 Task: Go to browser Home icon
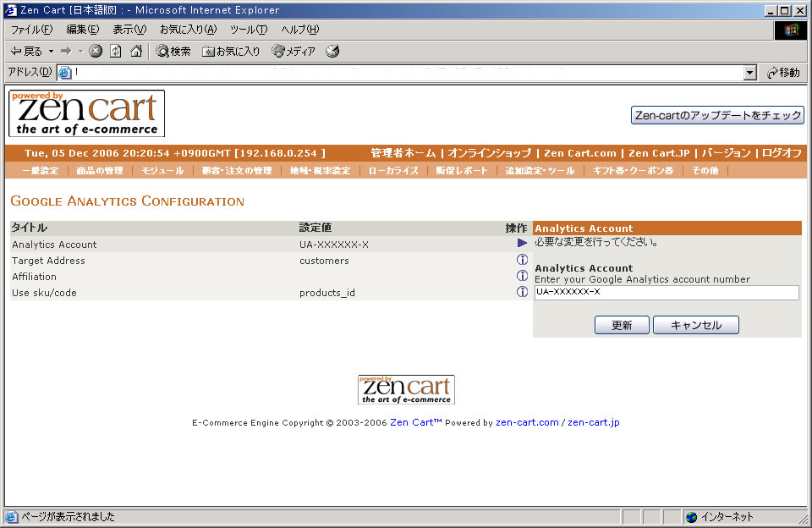(135, 52)
